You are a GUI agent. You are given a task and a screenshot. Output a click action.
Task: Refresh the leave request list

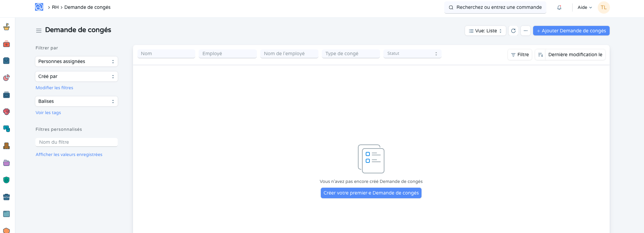click(513, 31)
